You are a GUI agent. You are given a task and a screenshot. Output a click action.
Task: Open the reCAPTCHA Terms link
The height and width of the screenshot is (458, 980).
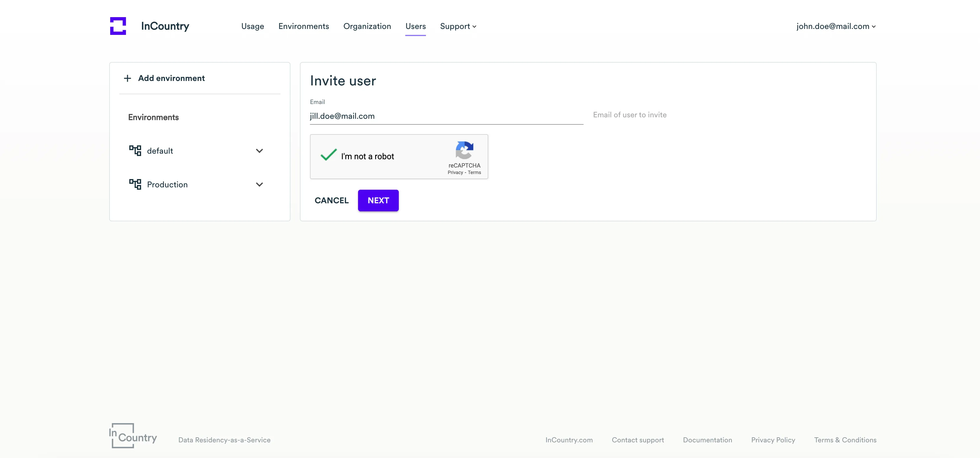pos(474,173)
